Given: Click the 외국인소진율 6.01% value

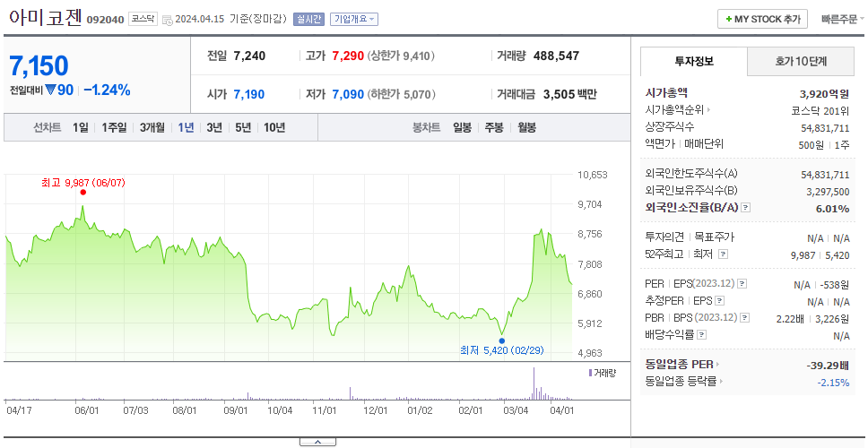Looking at the screenshot, I should point(832,208).
